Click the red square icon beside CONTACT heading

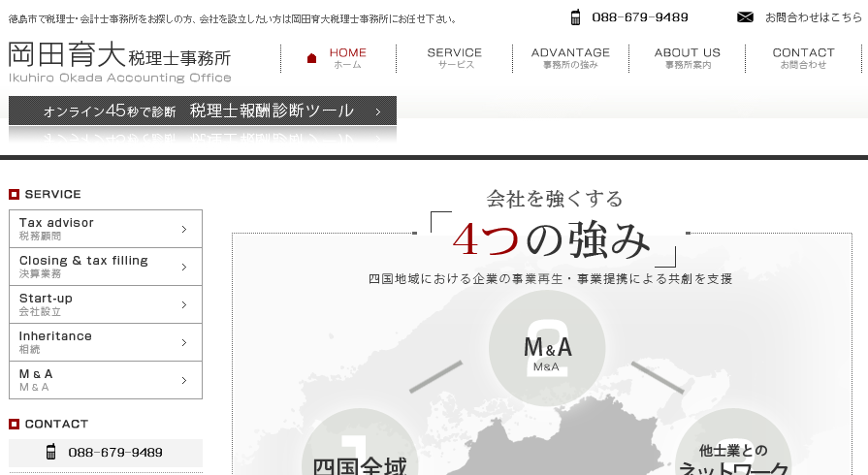(x=14, y=424)
